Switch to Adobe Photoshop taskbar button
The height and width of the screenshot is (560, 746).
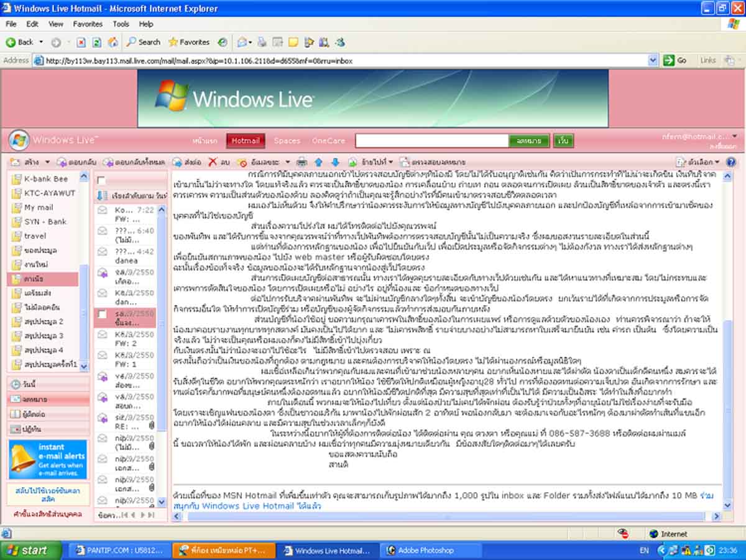(x=431, y=551)
